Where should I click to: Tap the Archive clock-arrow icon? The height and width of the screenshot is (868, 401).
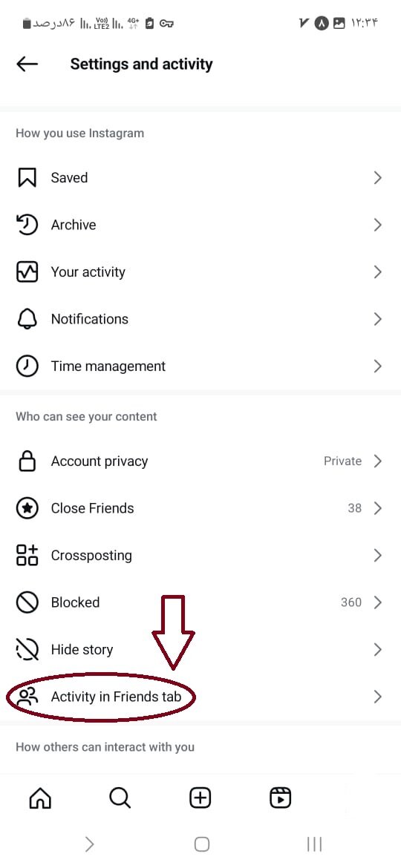click(27, 225)
